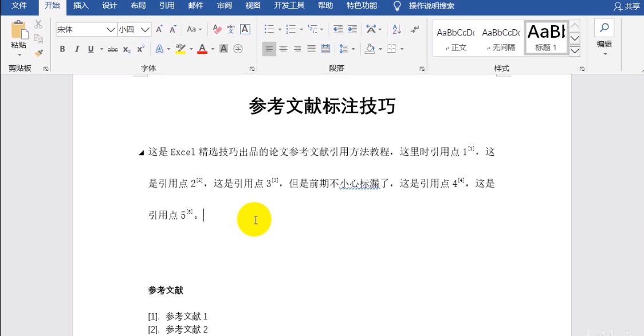The width and height of the screenshot is (644, 336).
Task: Apply the 标题 1 style
Action: point(546,38)
